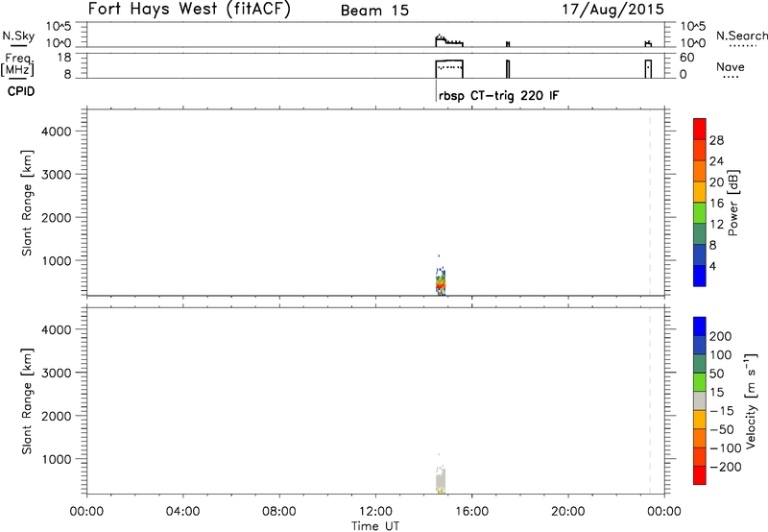
Task: Click 'Power [dB]' colorbar label
Action: click(x=733, y=203)
